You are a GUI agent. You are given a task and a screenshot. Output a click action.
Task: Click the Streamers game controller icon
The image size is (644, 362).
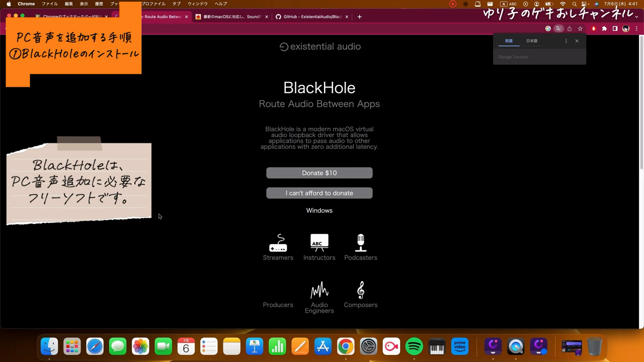278,243
